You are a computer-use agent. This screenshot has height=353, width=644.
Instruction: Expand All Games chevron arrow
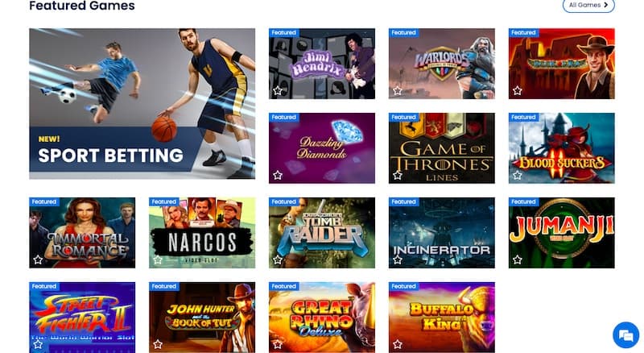tap(606, 5)
